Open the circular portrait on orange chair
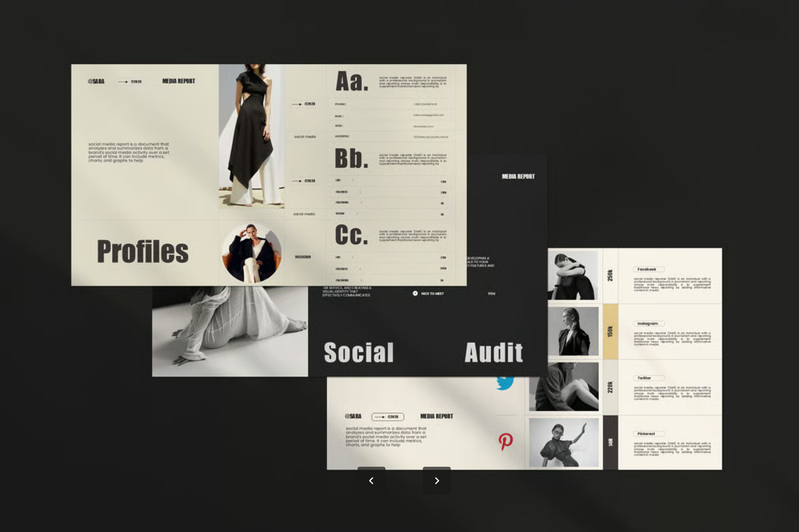799x532 pixels. click(x=251, y=253)
